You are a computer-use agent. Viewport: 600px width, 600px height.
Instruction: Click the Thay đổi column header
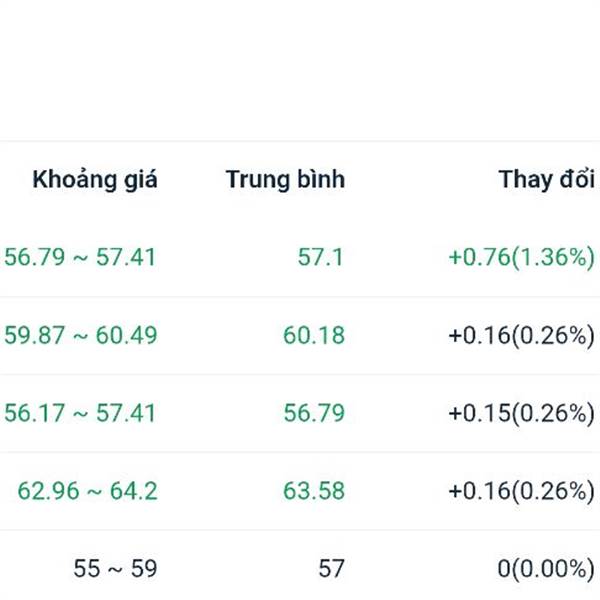pos(547,179)
